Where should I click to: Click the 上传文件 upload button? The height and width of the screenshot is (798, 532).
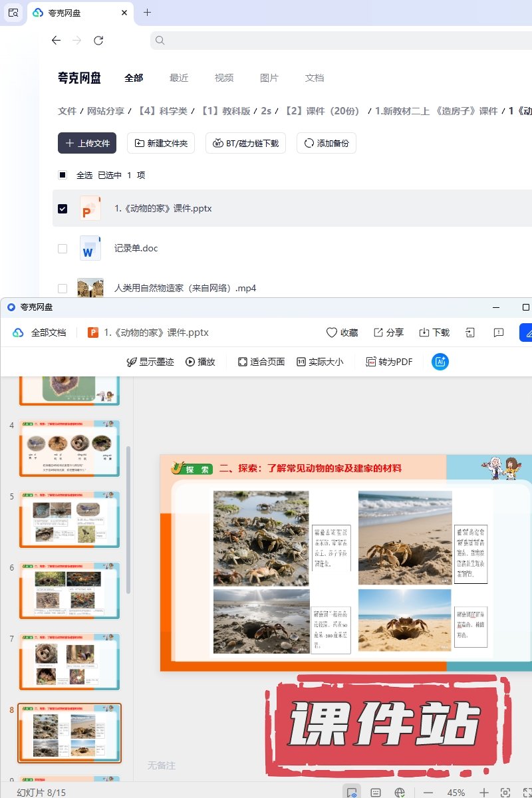pyautogui.click(x=87, y=143)
